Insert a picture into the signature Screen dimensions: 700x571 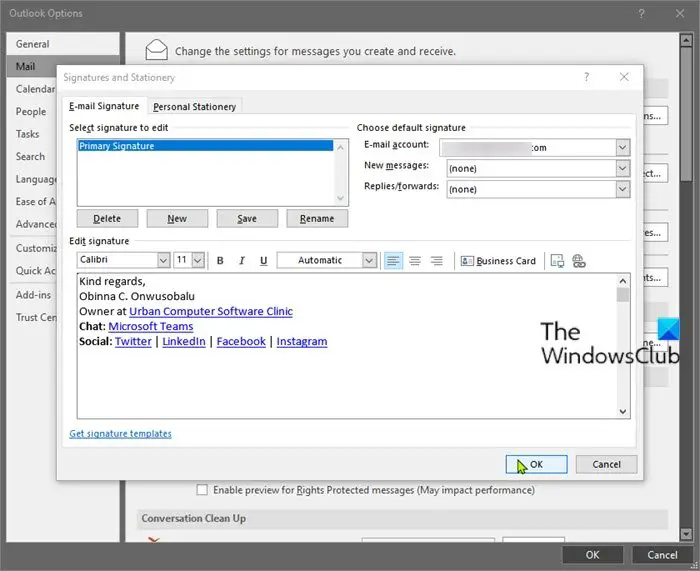(557, 261)
